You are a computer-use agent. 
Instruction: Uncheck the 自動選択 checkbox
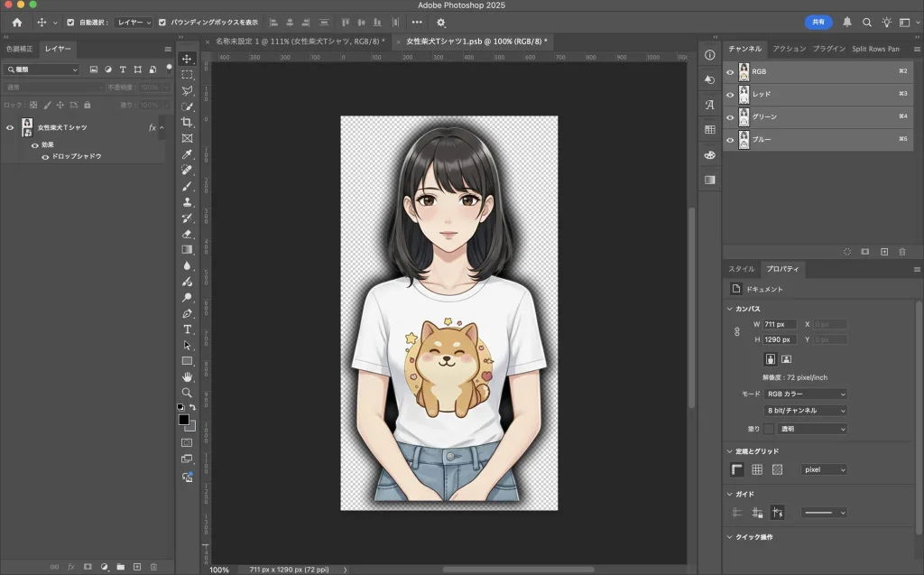pyautogui.click(x=71, y=23)
